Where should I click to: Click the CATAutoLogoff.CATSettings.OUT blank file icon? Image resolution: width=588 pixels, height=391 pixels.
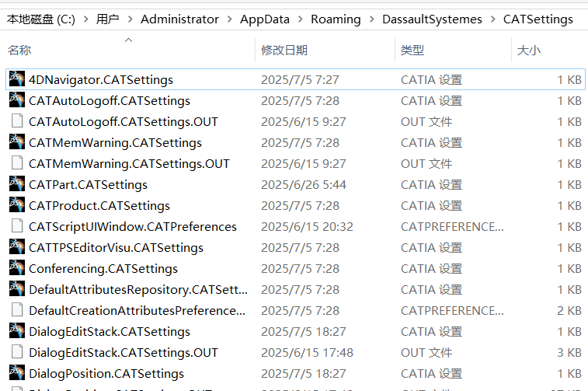pos(16,121)
